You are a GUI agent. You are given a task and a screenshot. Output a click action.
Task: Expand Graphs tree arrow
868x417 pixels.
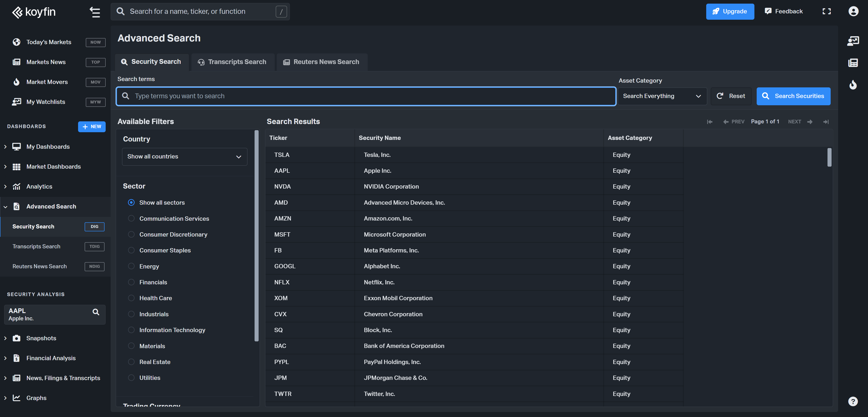click(x=5, y=398)
